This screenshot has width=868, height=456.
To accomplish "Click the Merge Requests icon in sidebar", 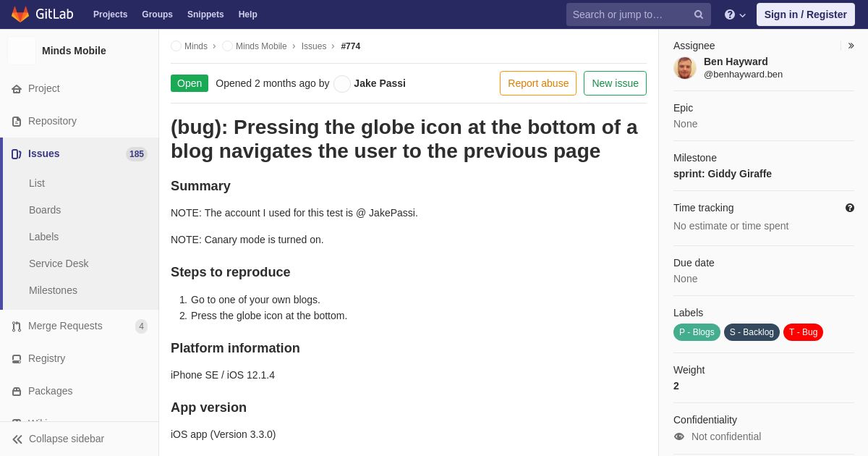I will [x=17, y=326].
